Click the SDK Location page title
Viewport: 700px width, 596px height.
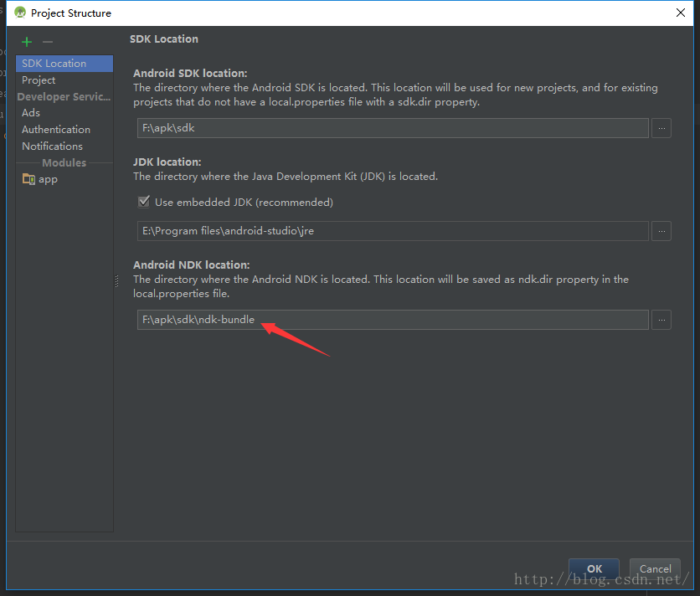(x=164, y=39)
